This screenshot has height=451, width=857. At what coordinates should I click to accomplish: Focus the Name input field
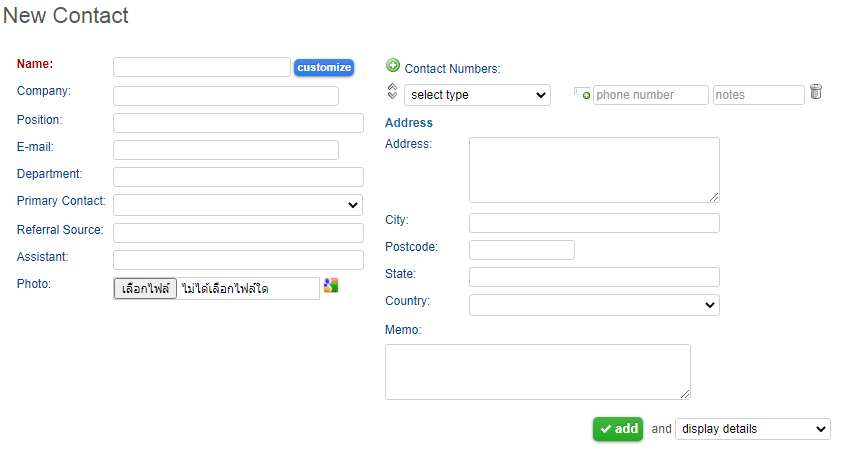tap(202, 67)
